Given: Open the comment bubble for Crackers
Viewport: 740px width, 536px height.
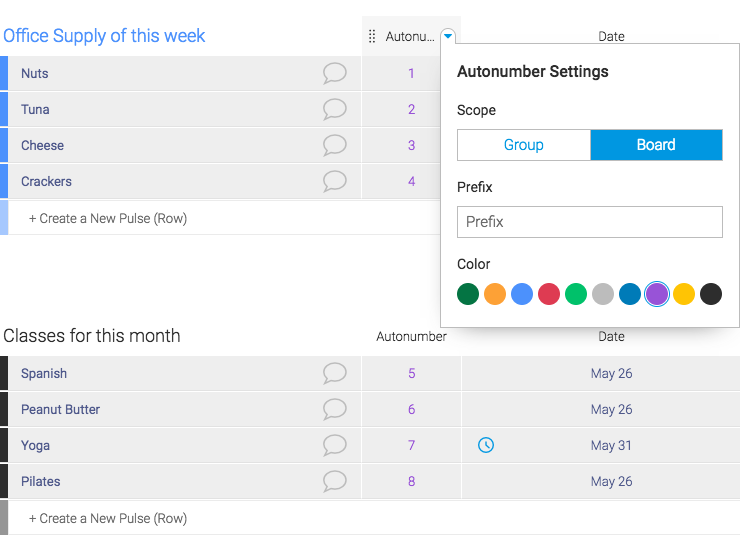Looking at the screenshot, I should (335, 181).
